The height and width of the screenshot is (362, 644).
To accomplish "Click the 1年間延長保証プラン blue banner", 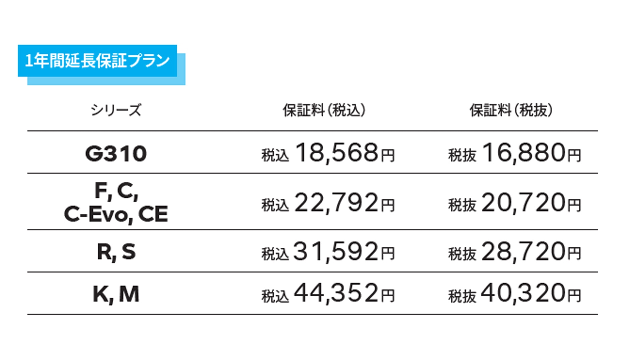I will [x=97, y=61].
